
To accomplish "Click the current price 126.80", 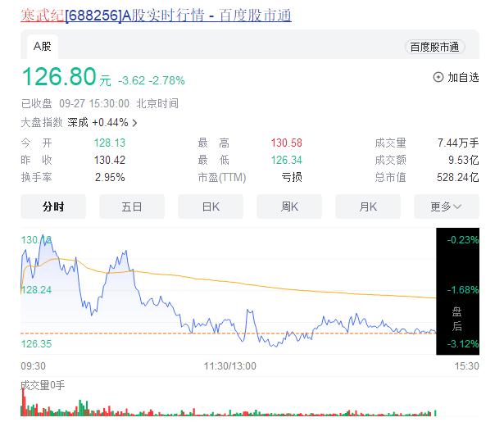I will [x=59, y=76].
